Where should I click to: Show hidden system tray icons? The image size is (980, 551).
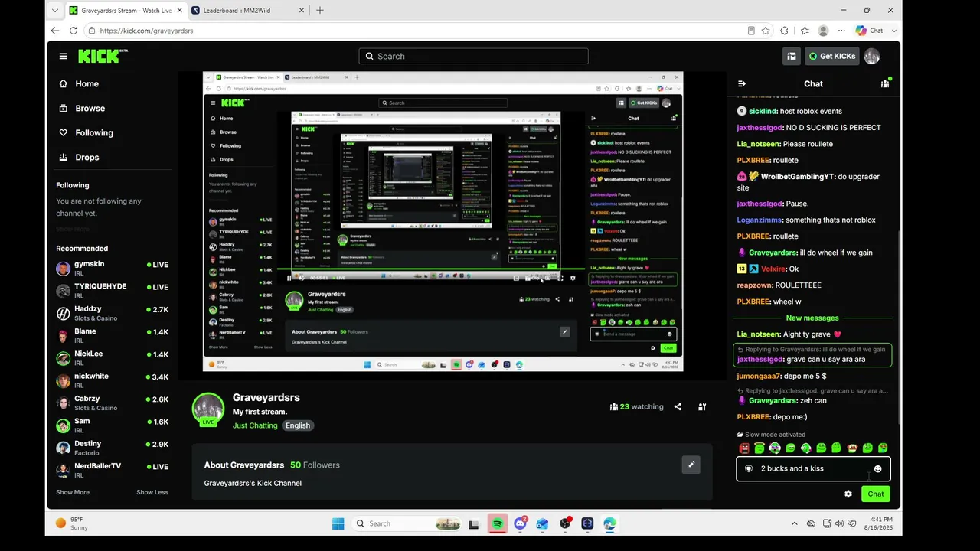coord(795,523)
